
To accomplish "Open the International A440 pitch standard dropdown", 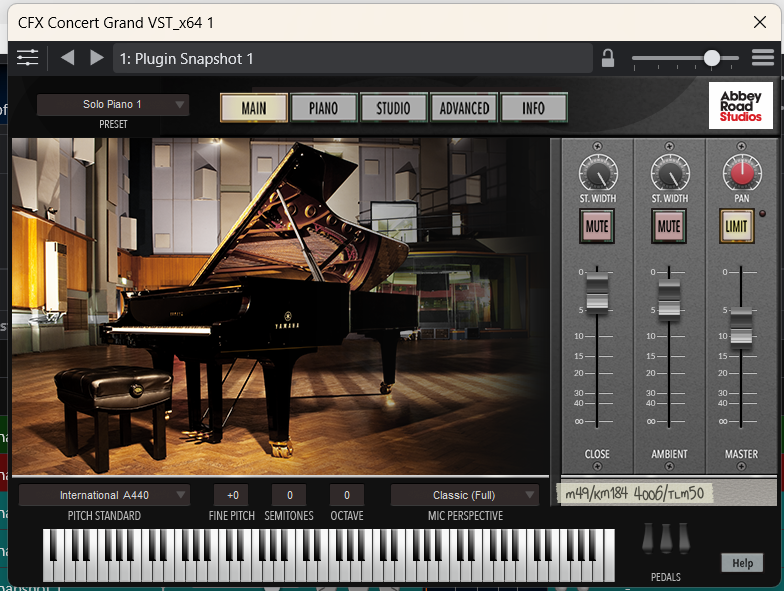I will 104,495.
